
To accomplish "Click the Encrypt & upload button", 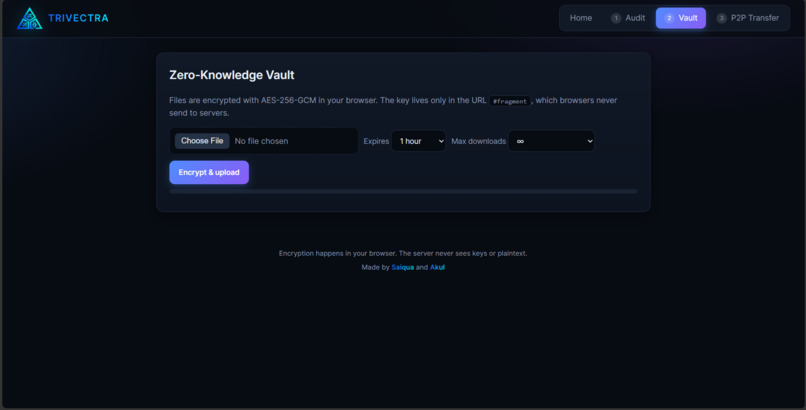I will [209, 173].
